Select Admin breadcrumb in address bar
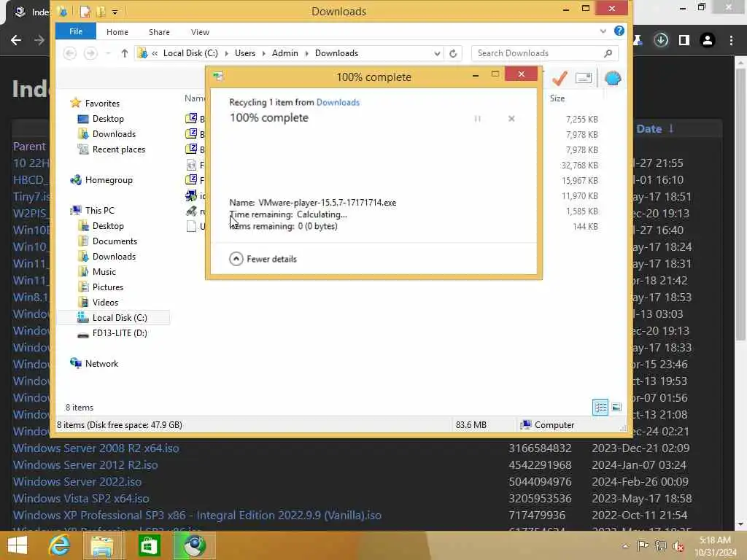The width and height of the screenshot is (747, 560). coord(285,53)
